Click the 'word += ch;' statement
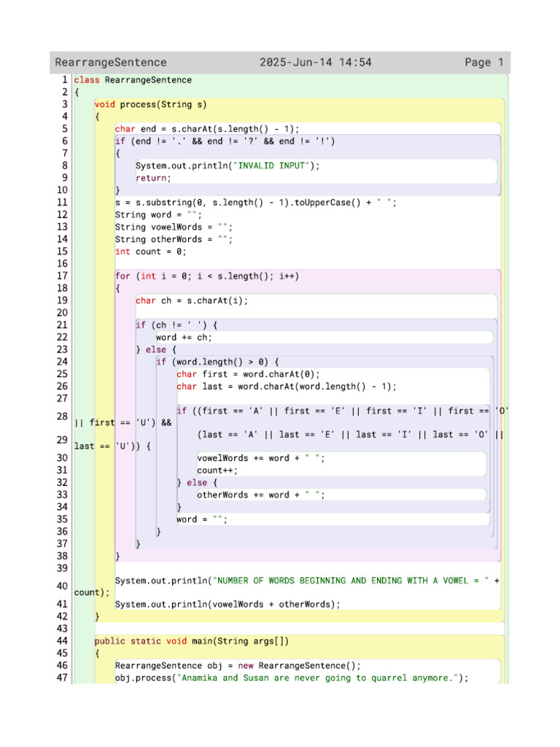Image resolution: width=560 pixels, height=747 pixels. point(184,337)
